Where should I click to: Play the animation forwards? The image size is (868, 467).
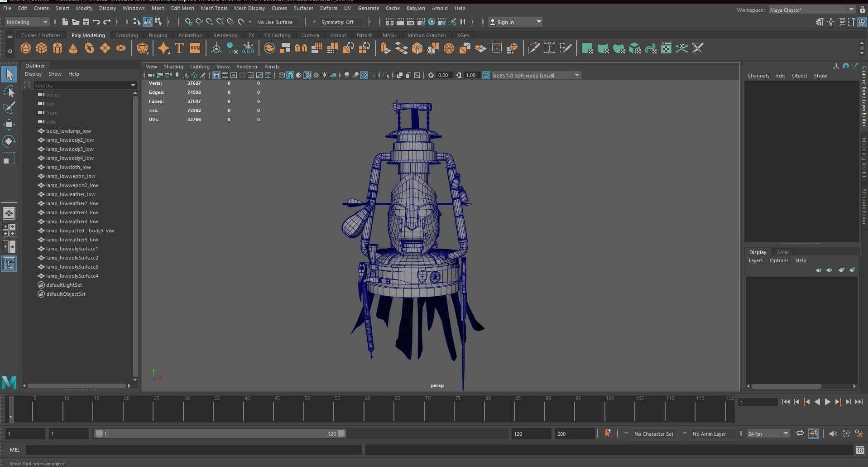click(827, 402)
